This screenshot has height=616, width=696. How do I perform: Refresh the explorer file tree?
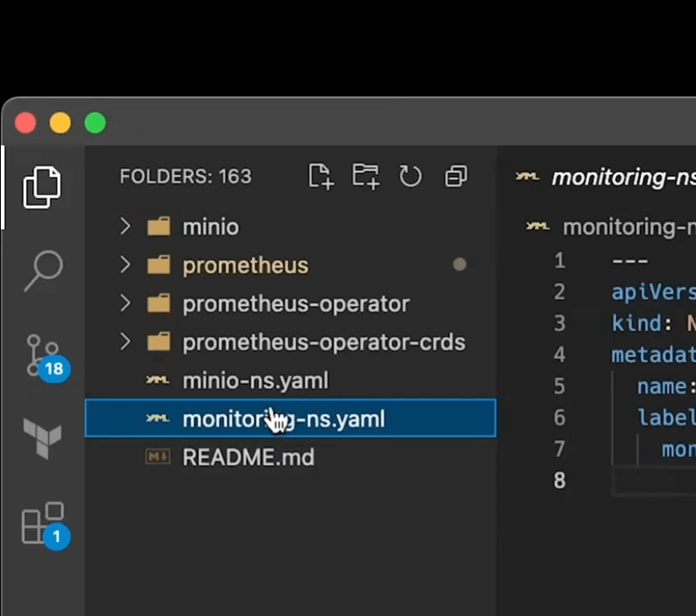pos(410,177)
